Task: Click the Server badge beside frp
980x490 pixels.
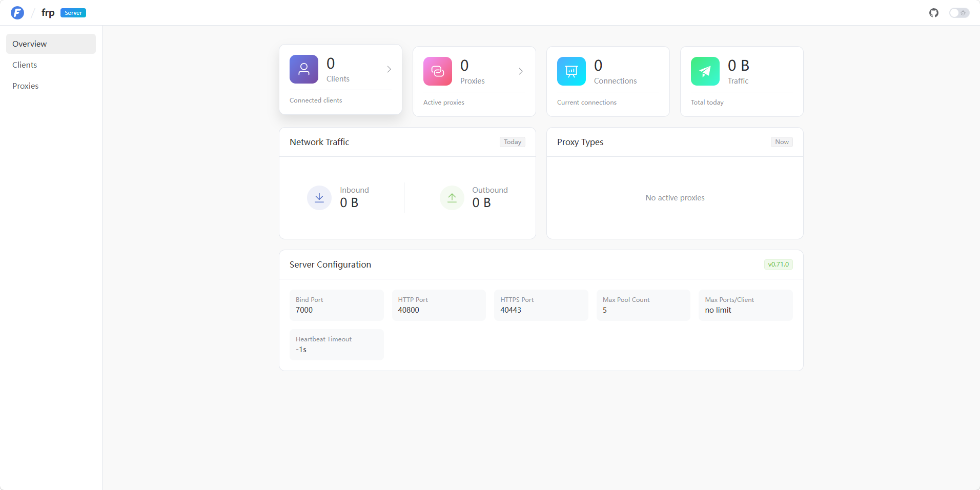Action: coord(73,13)
